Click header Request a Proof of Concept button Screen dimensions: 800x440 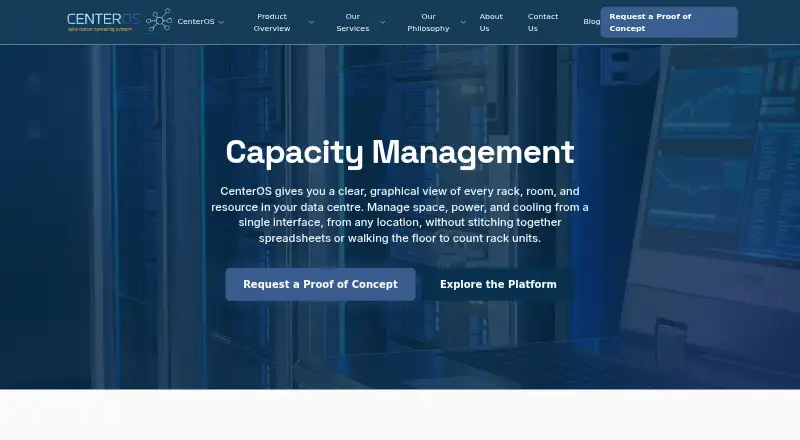(x=669, y=22)
